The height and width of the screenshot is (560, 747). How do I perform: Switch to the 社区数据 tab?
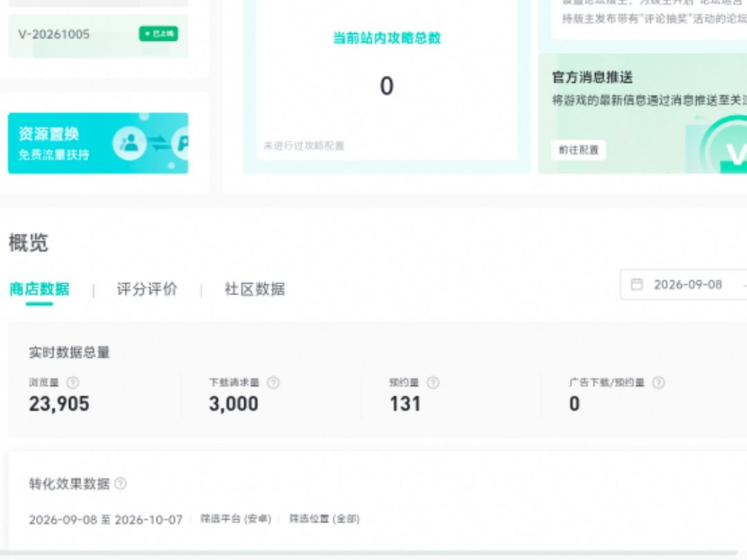[255, 289]
